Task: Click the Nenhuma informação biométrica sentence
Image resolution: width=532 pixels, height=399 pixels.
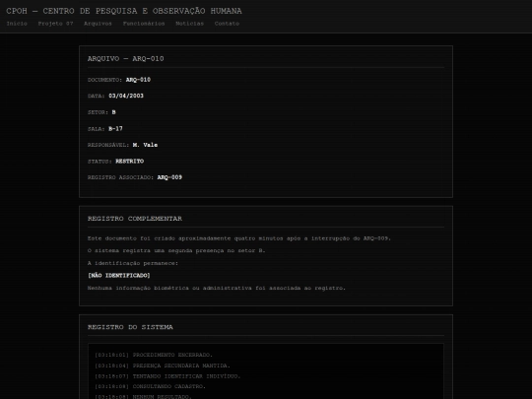Action: [216, 288]
